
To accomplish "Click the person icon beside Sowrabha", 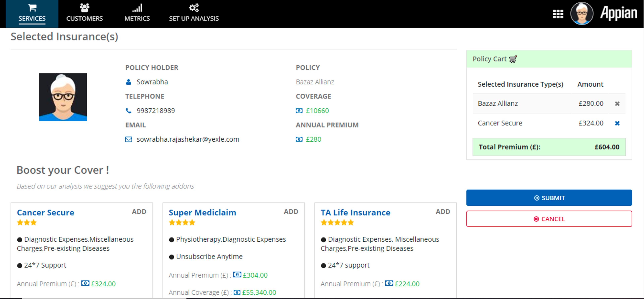I will click(x=128, y=82).
